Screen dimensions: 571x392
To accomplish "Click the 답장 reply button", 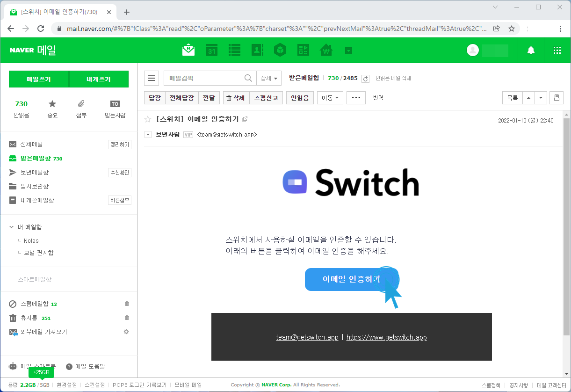I will pyautogui.click(x=154, y=98).
